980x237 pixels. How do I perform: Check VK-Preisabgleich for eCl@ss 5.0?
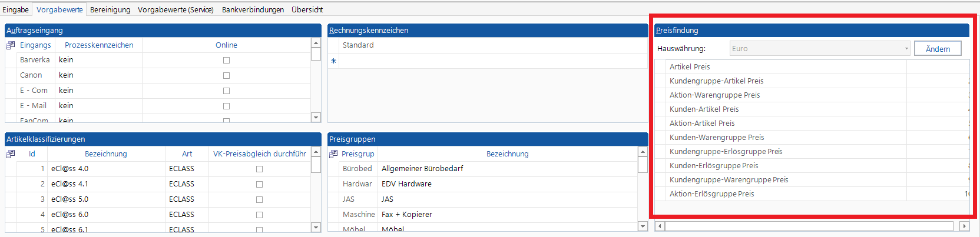259,199
